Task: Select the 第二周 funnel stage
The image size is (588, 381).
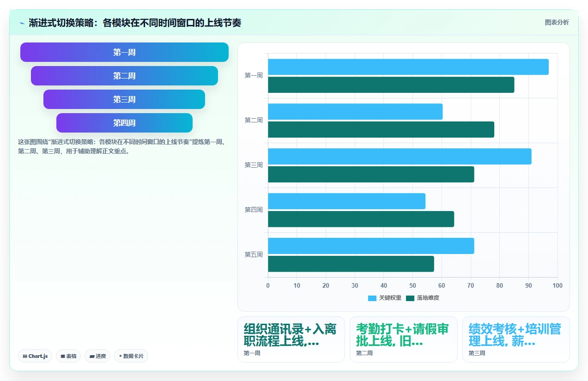Action: click(124, 76)
